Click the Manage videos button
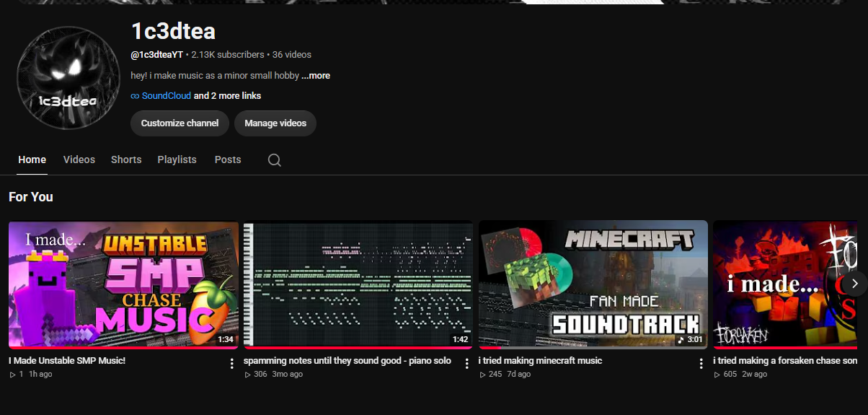The height and width of the screenshot is (415, 868). pos(275,123)
